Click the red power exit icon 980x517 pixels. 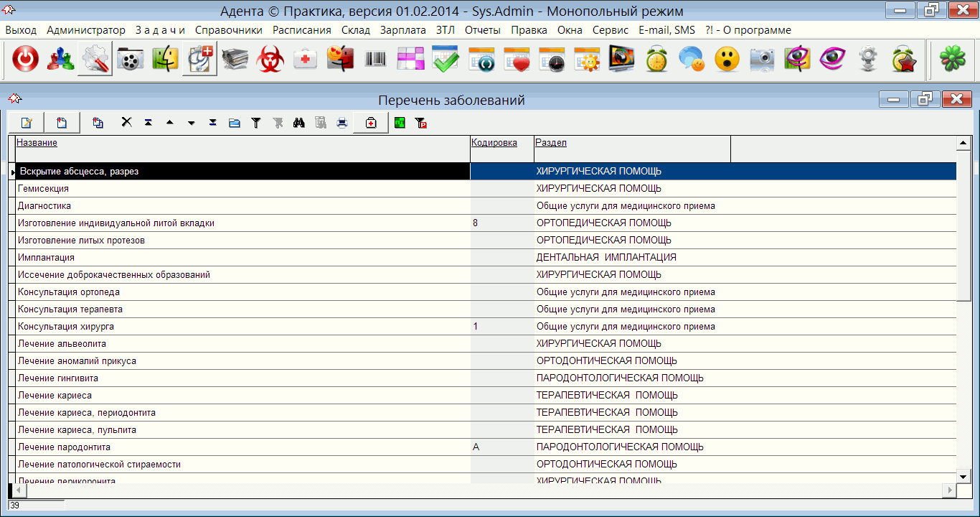pos(26,60)
